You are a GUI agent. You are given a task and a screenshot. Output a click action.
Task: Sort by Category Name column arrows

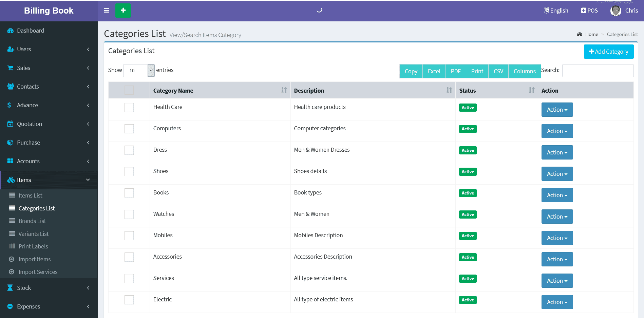click(284, 91)
